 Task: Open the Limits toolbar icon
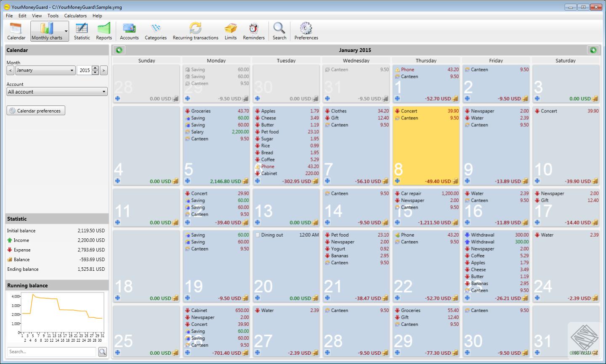(x=231, y=31)
